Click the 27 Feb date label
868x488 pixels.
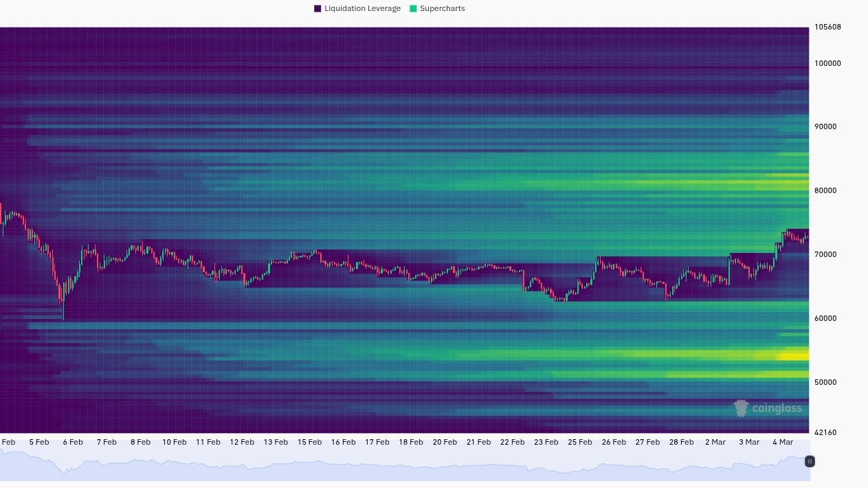pyautogui.click(x=648, y=442)
